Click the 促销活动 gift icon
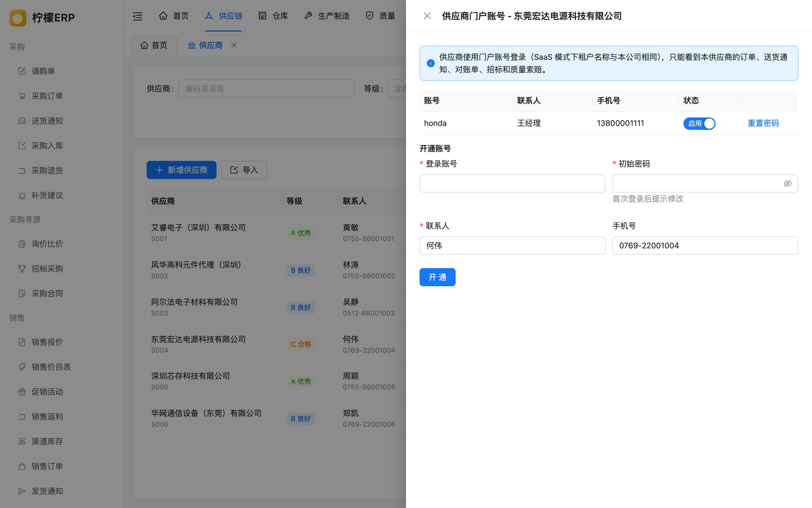This screenshot has width=812, height=508. (x=22, y=392)
